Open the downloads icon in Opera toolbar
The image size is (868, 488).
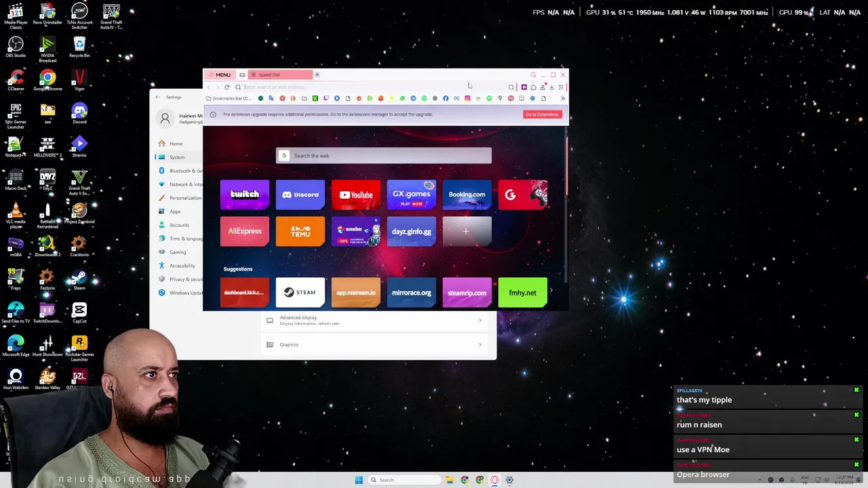[551, 87]
